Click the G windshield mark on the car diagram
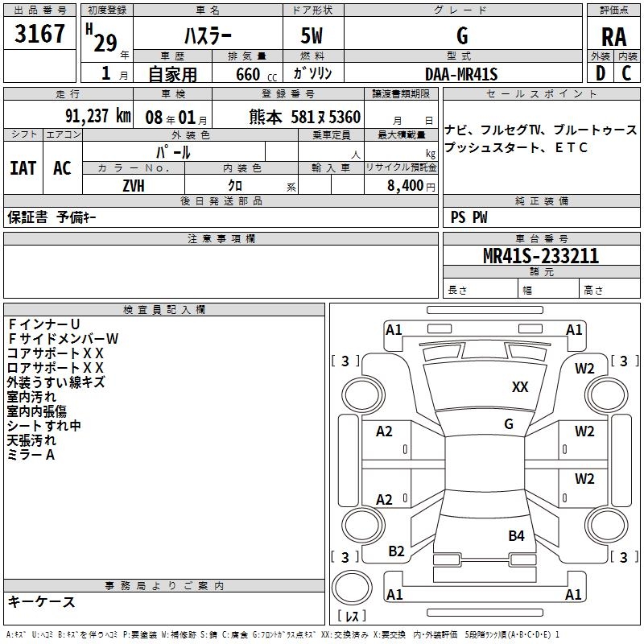Viewport: 644px width, 644px height. [x=509, y=424]
